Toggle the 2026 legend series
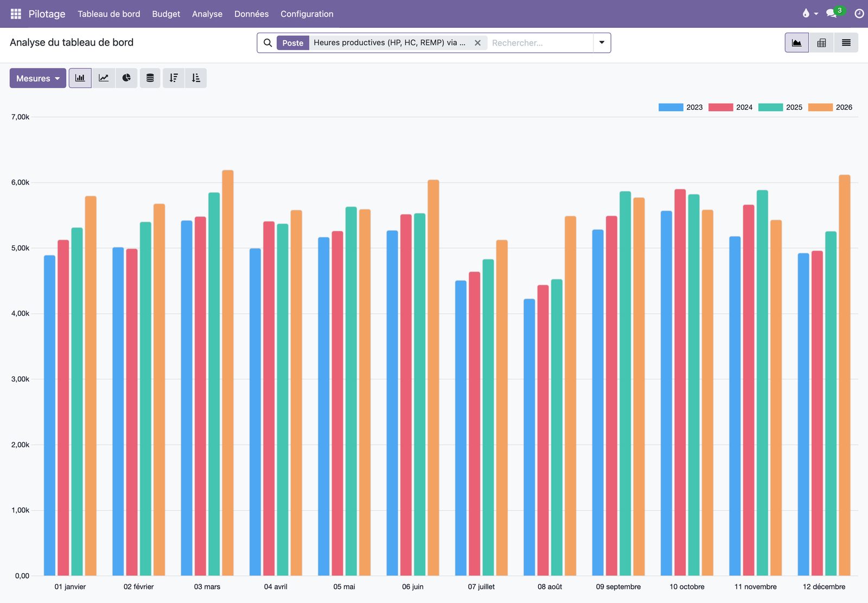Image resolution: width=868 pixels, height=603 pixels. [830, 107]
